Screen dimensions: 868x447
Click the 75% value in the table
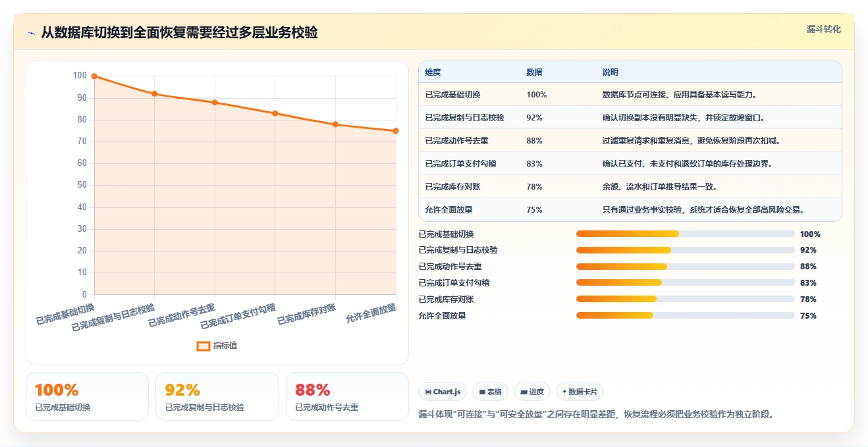pos(535,210)
